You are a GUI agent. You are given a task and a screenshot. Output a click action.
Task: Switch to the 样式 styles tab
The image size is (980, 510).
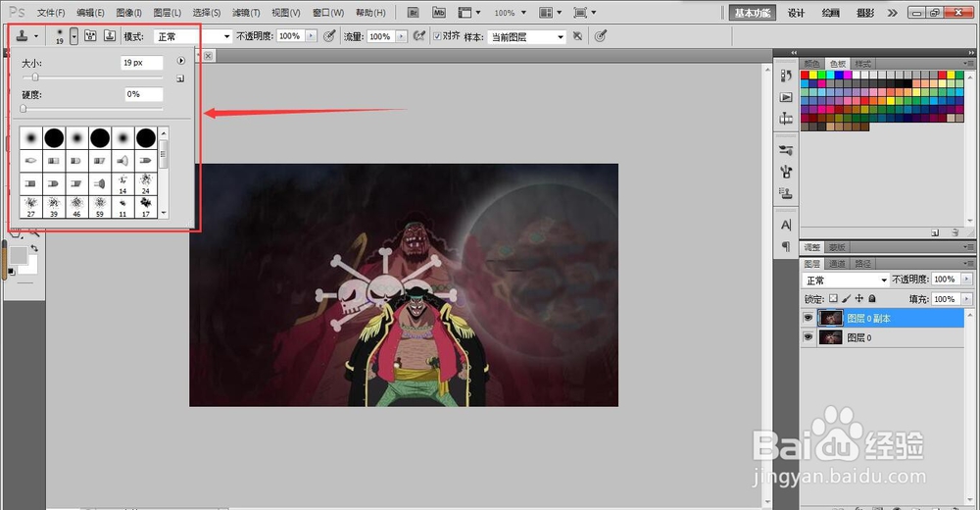pos(863,64)
